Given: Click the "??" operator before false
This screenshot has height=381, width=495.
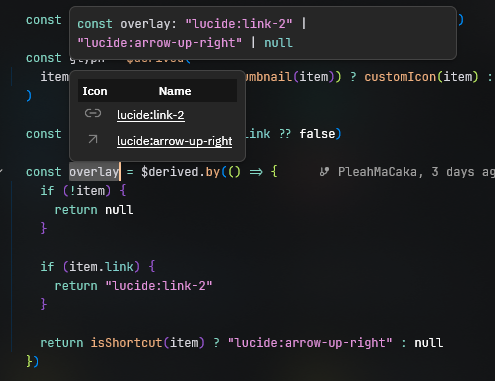Looking at the screenshot, I should tap(285, 134).
